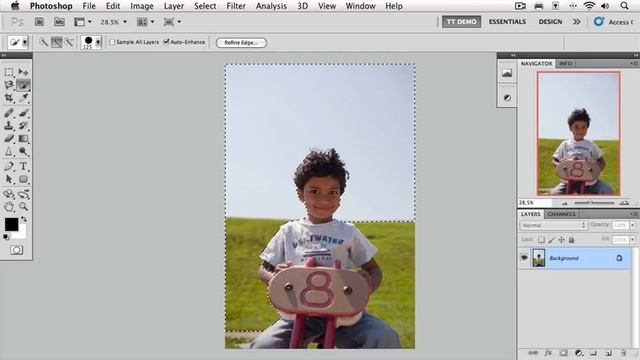This screenshot has width=640, height=360.
Task: Select the 3D Orbit camera tool
Action: click(x=23, y=194)
